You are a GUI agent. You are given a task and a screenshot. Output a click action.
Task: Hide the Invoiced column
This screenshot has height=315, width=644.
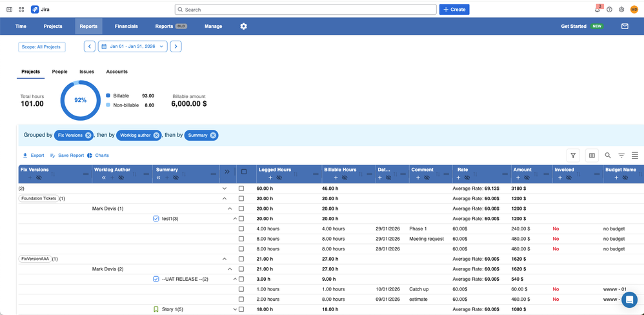[569, 178]
